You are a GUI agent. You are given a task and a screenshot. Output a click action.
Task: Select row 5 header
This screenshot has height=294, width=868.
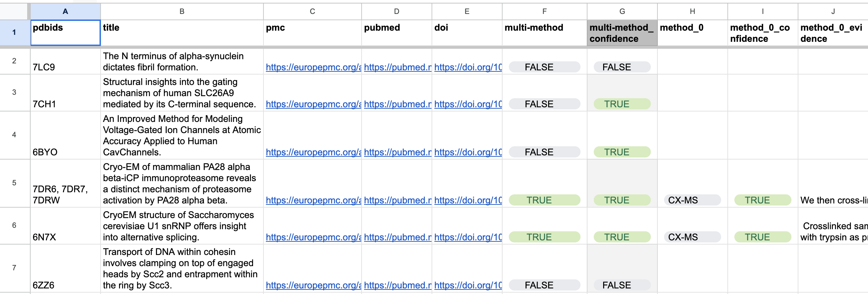[x=14, y=183]
